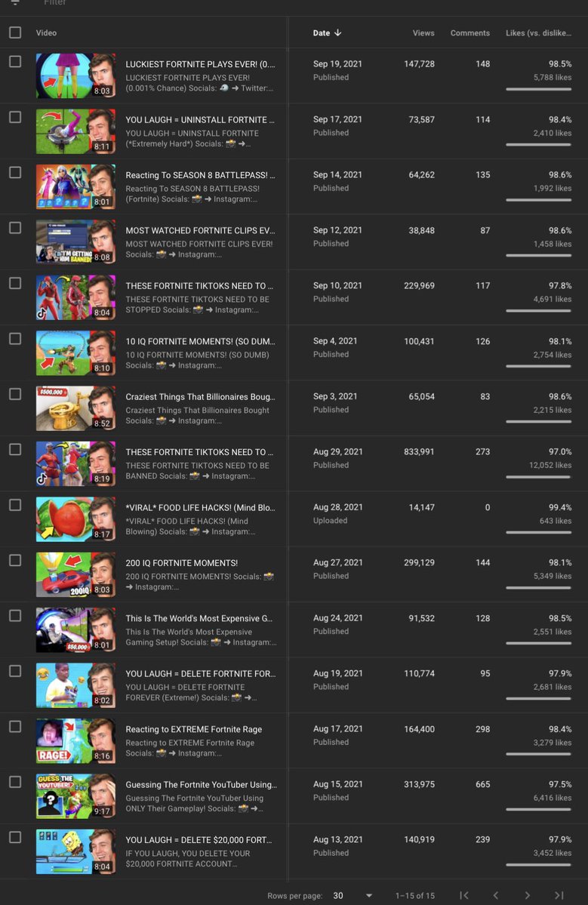The width and height of the screenshot is (588, 905).
Task: Sort by the Views column header
Action: coord(423,33)
